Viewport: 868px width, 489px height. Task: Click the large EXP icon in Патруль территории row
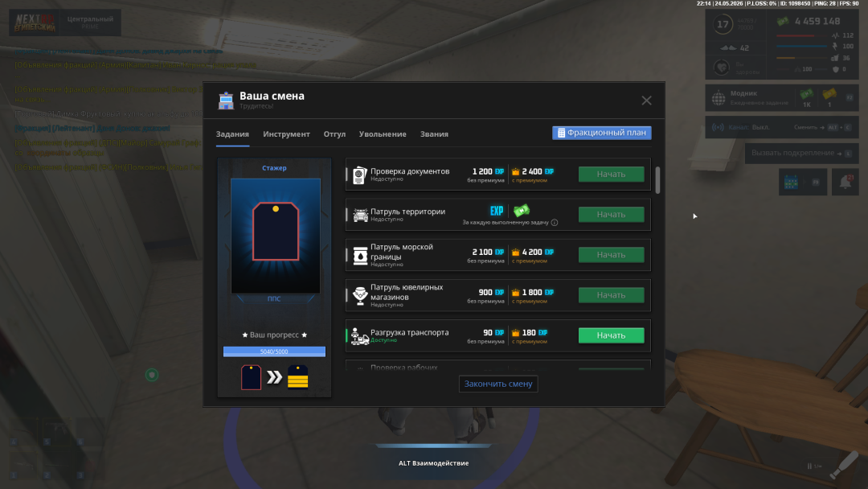click(x=497, y=211)
